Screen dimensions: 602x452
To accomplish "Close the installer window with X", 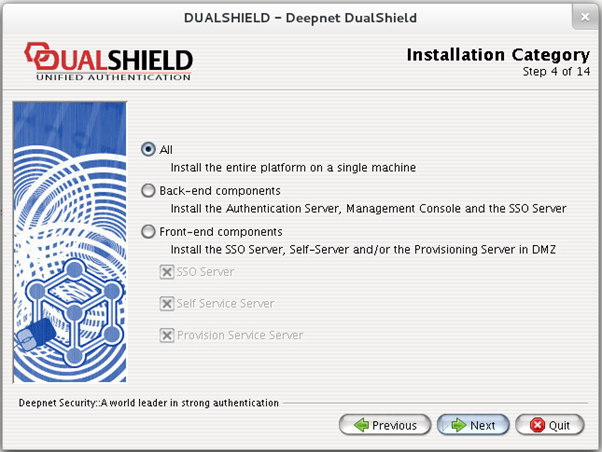I will [585, 17].
